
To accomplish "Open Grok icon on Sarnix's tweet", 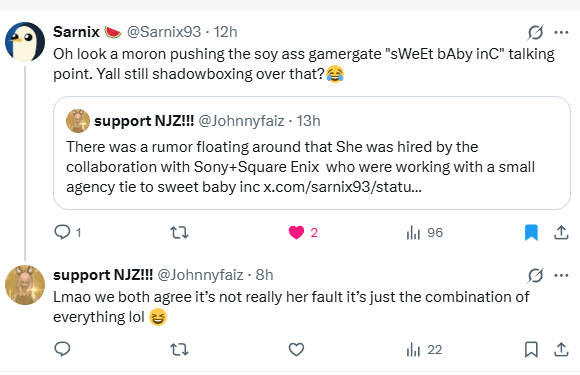I will [x=535, y=33].
